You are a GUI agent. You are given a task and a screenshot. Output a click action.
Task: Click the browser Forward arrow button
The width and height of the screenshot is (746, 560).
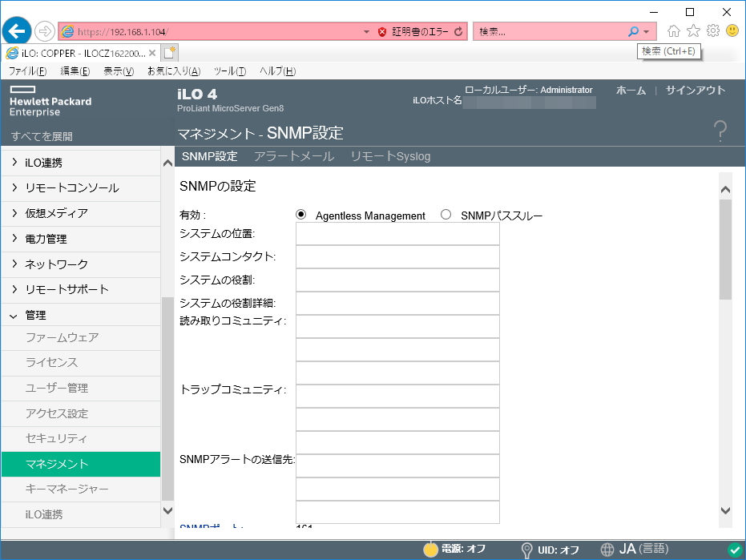pos(45,31)
